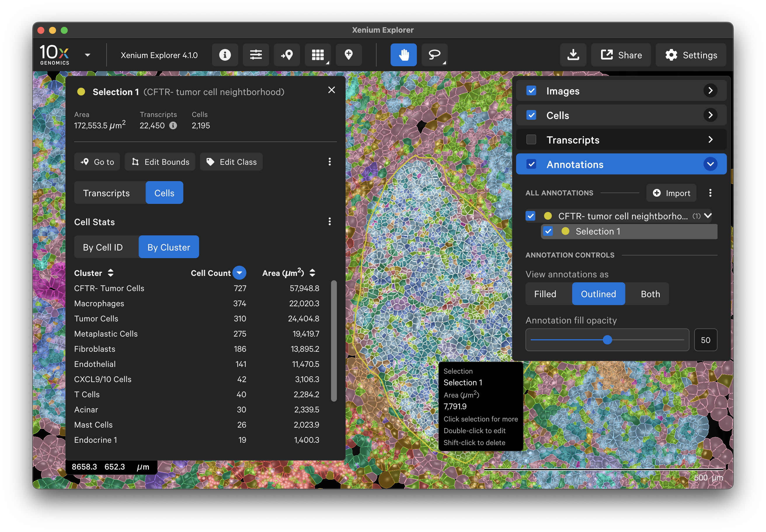Click the annotation fill opacity slider handle
Image resolution: width=766 pixels, height=532 pixels.
[607, 340]
